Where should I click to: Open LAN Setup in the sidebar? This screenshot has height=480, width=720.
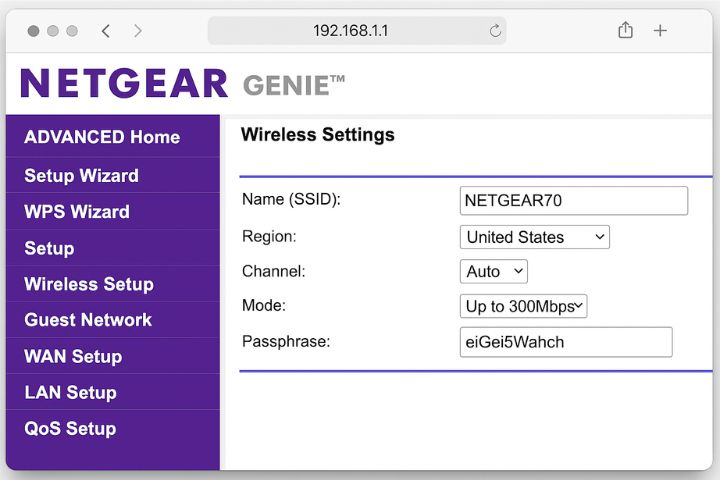(113, 392)
